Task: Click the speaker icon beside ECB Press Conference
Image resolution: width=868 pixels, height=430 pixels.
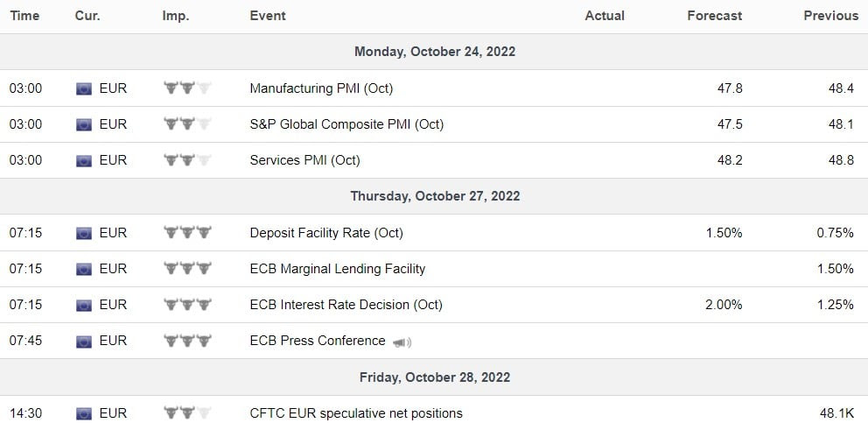Action: tap(402, 342)
